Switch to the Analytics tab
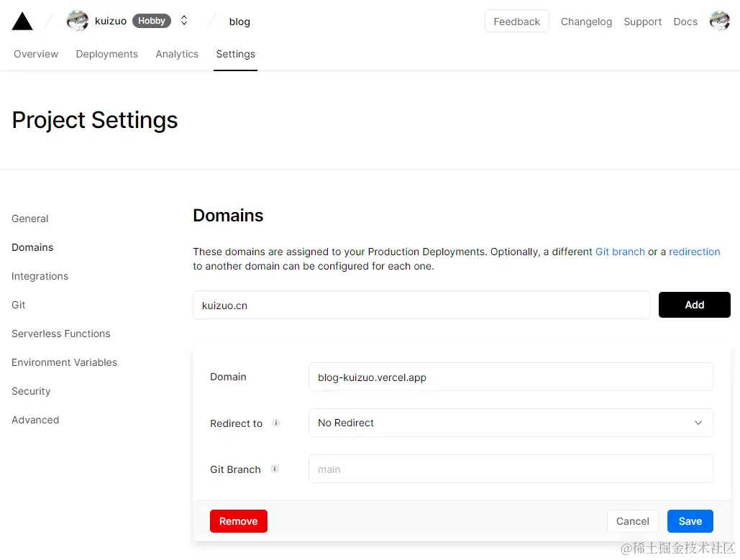 point(177,54)
